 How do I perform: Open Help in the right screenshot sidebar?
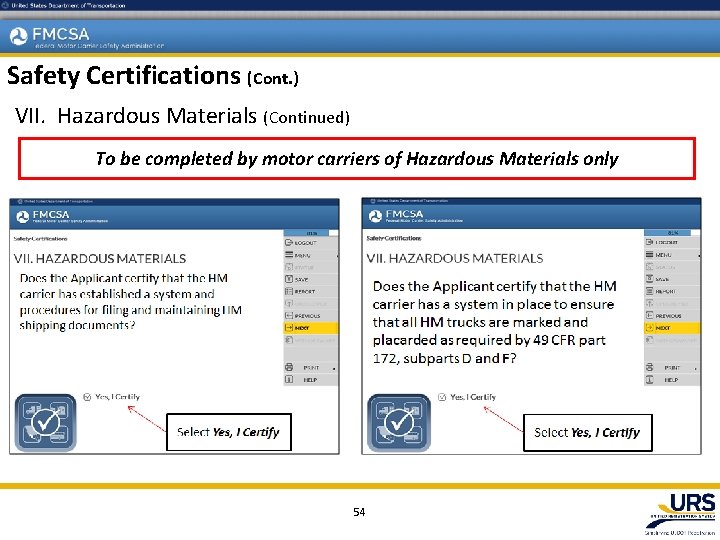pos(671,380)
